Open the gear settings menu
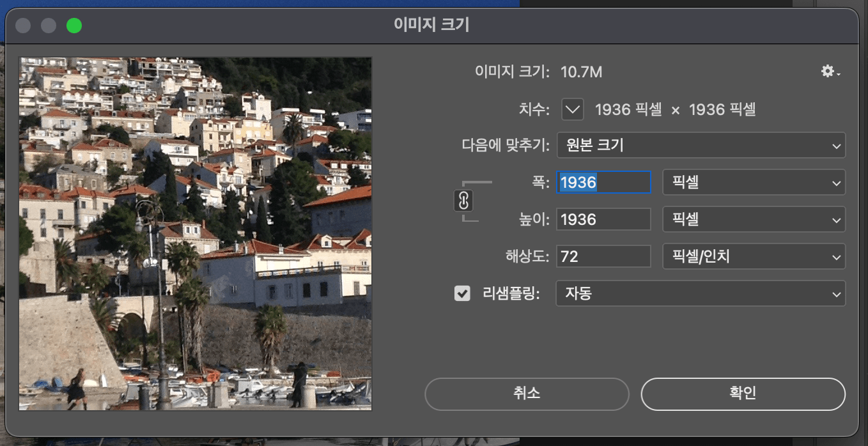 point(830,72)
